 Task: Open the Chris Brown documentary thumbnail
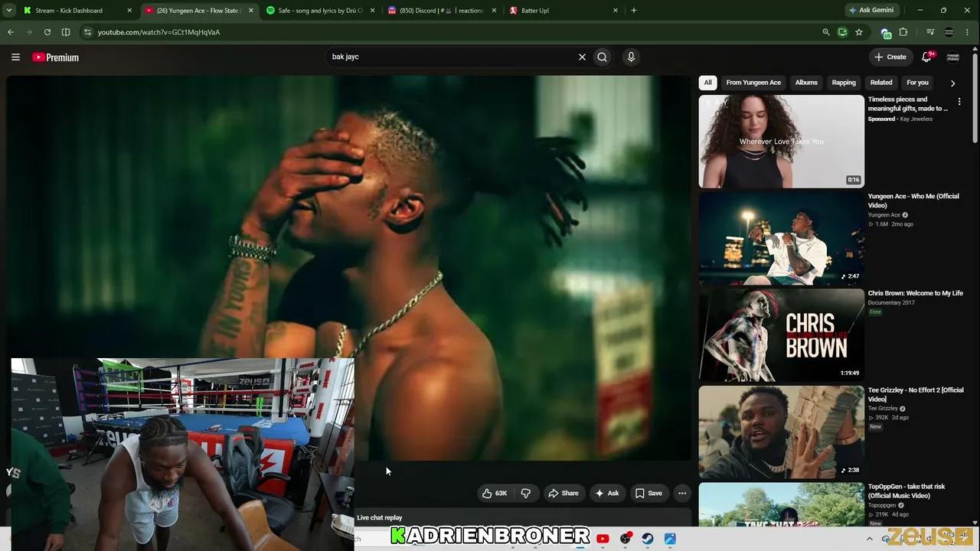pos(781,335)
